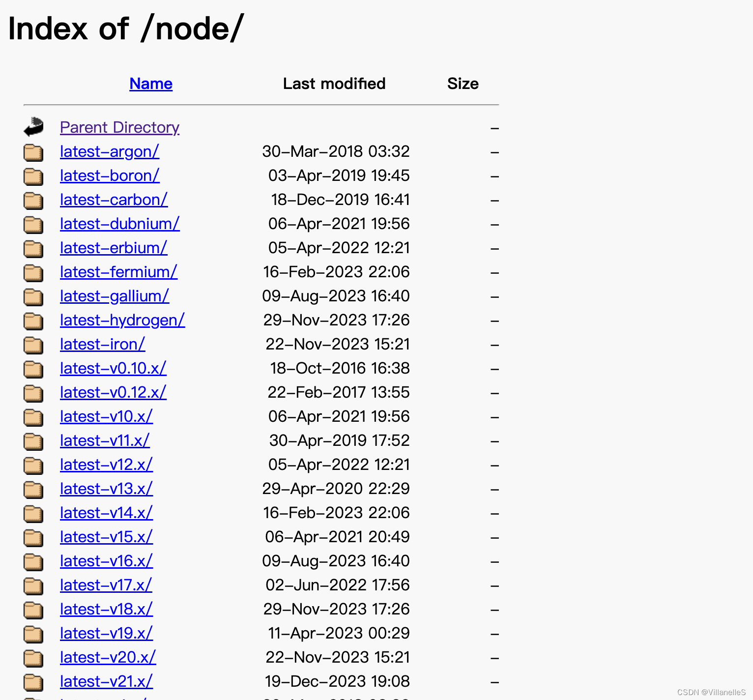Click the Size column header

463,84
